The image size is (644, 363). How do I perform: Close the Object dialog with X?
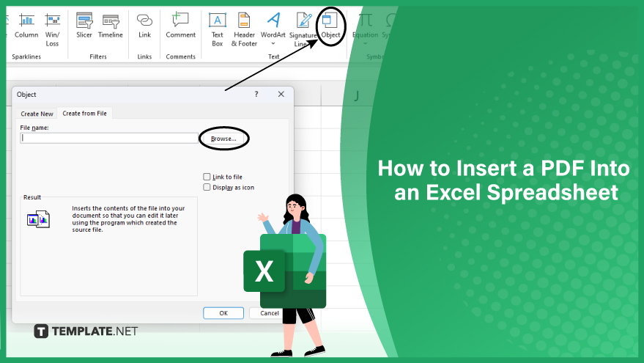click(x=281, y=94)
